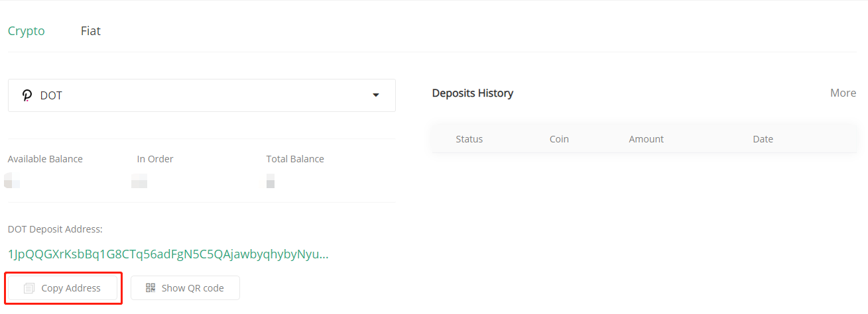The width and height of the screenshot is (868, 314).
Task: Click the blurred Total Balance value
Action: (x=271, y=180)
